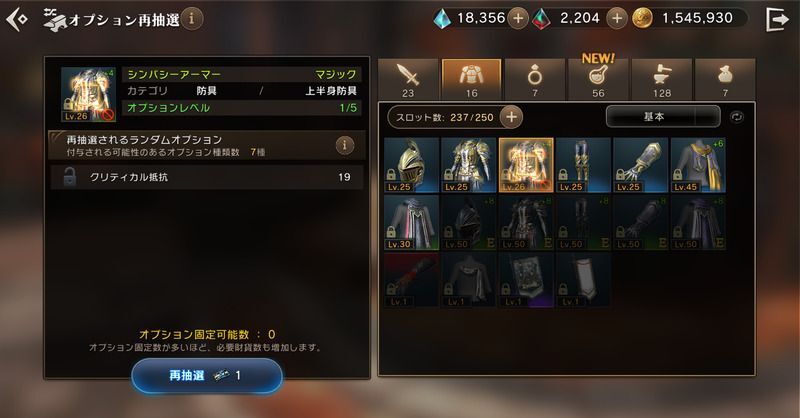Exit via the top-right door icon
Screen dimensions: 800x418
[x=777, y=19]
